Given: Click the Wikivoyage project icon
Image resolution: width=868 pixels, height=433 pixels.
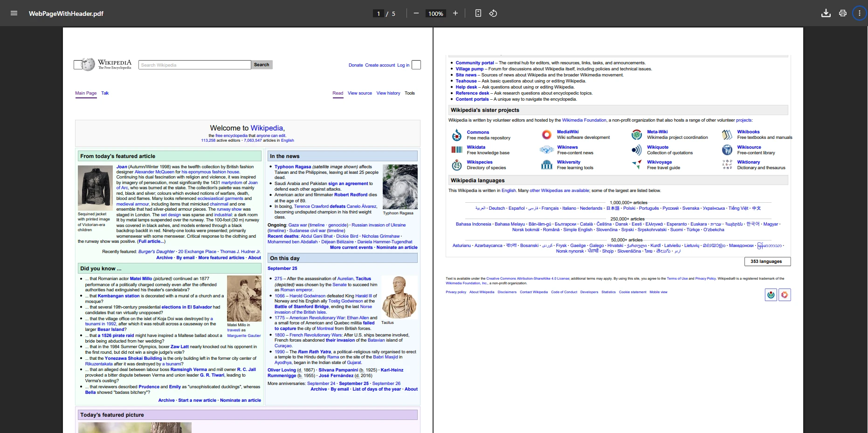Looking at the screenshot, I should [x=636, y=165].
